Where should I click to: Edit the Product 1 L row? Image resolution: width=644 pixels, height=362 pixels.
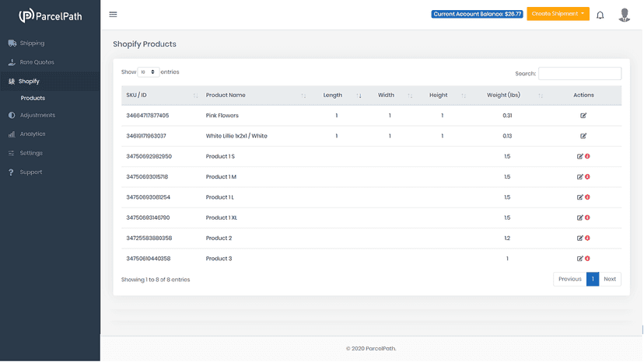point(580,197)
